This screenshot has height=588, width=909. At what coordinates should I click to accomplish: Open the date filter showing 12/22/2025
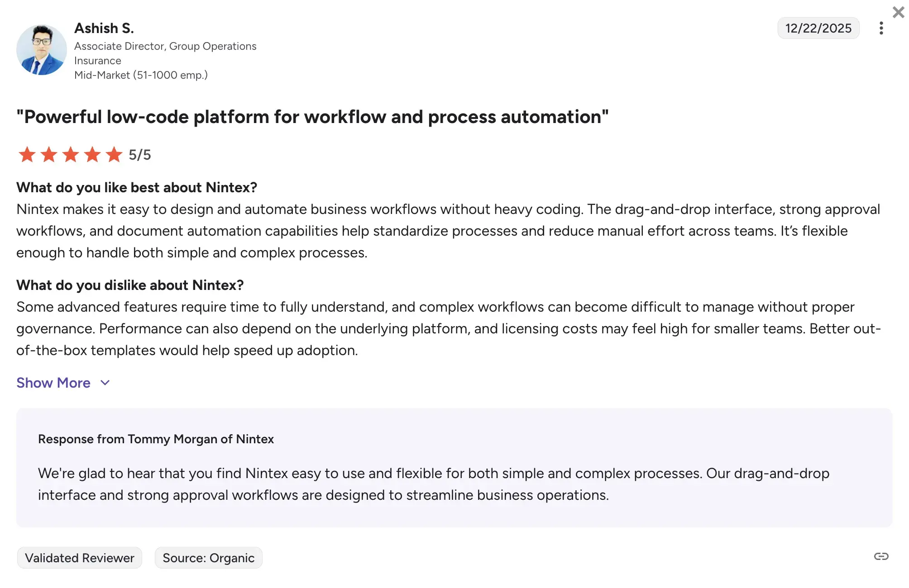click(818, 28)
